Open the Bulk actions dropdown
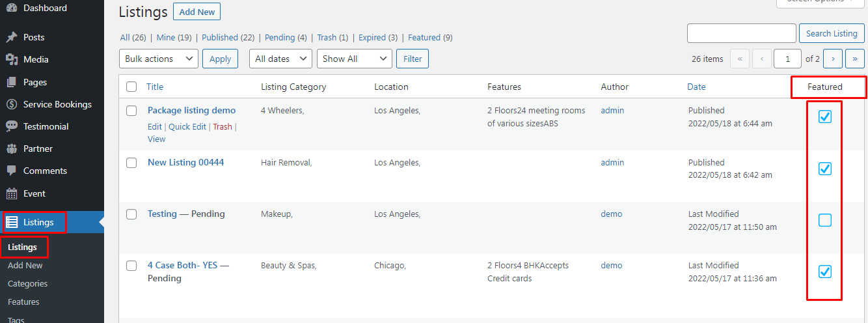868x323 pixels. point(158,59)
